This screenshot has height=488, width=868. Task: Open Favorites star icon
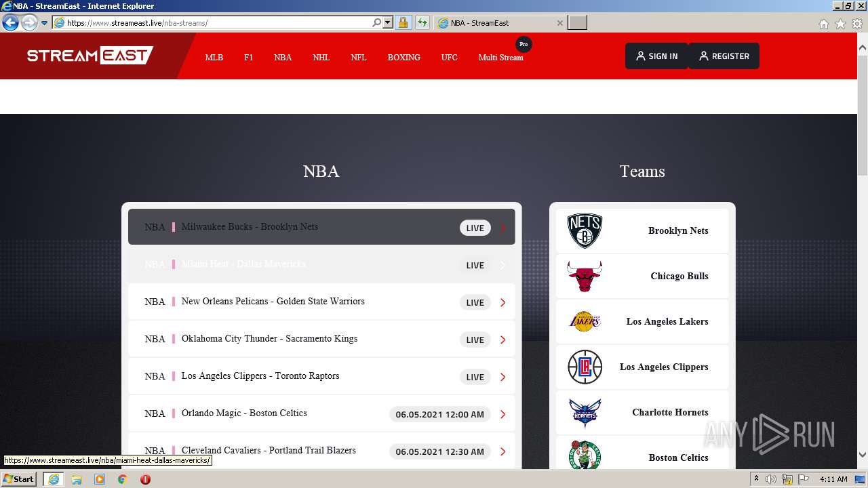tap(840, 24)
